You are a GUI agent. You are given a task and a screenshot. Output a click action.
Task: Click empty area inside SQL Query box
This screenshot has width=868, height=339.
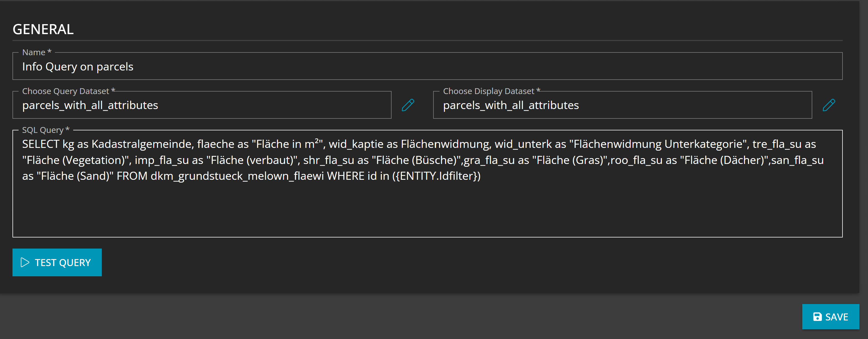427,211
